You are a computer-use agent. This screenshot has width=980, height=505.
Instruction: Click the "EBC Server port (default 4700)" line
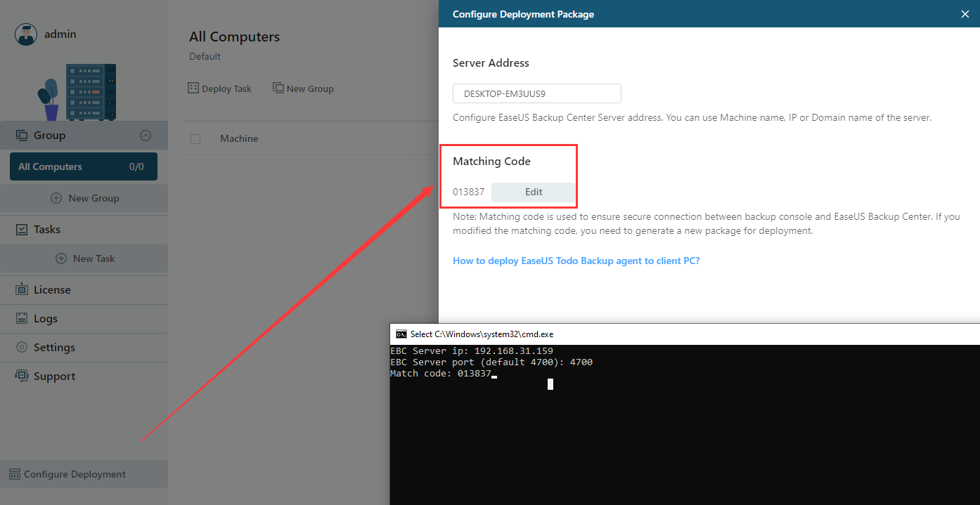point(491,362)
